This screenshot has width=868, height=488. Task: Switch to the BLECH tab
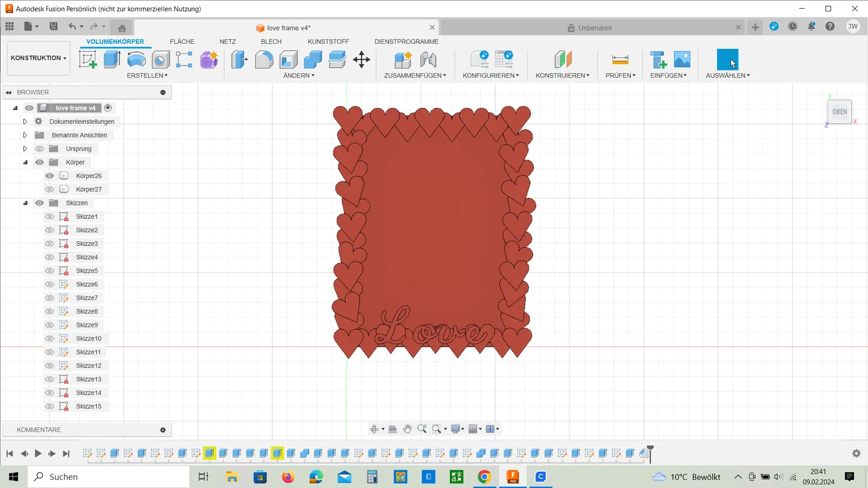point(271,42)
